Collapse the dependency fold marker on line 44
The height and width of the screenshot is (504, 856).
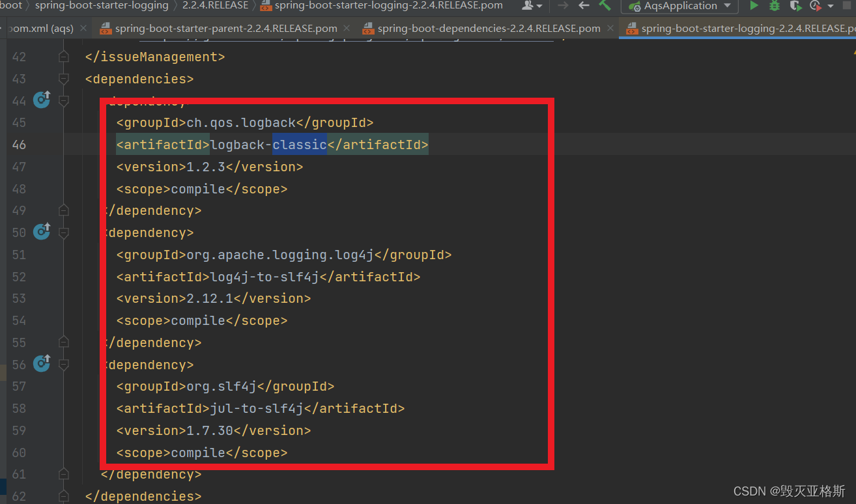point(63,101)
